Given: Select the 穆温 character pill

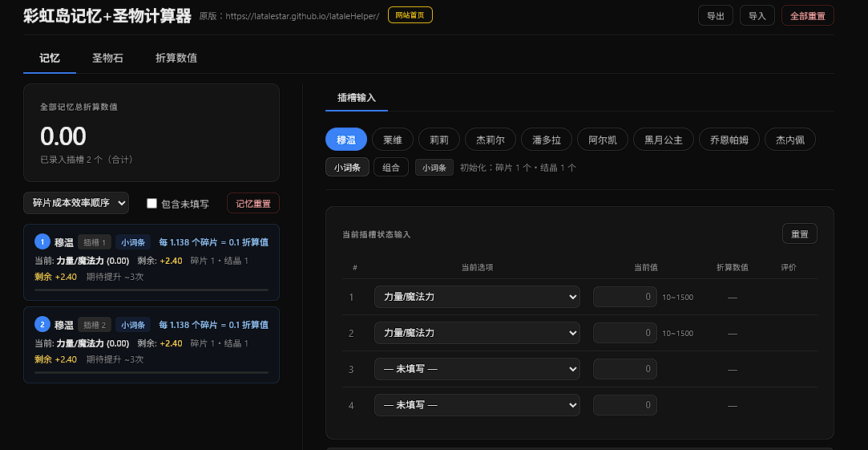Looking at the screenshot, I should click(x=346, y=140).
